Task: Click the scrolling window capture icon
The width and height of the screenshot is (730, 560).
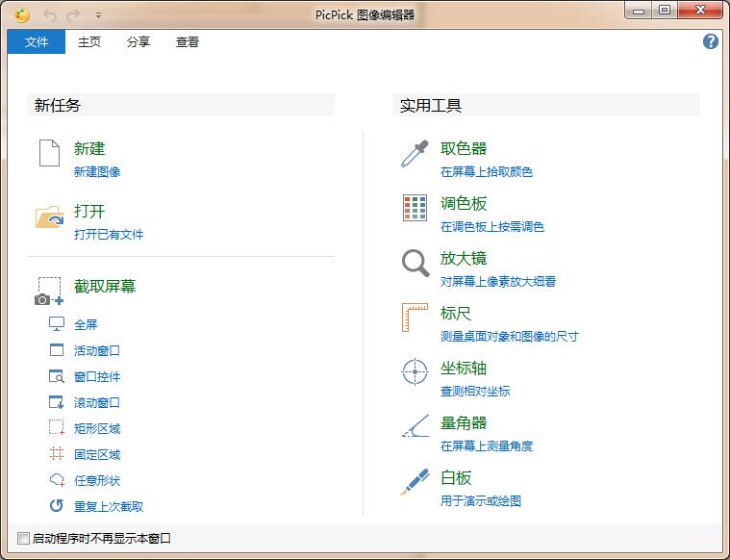Action: coord(57,402)
